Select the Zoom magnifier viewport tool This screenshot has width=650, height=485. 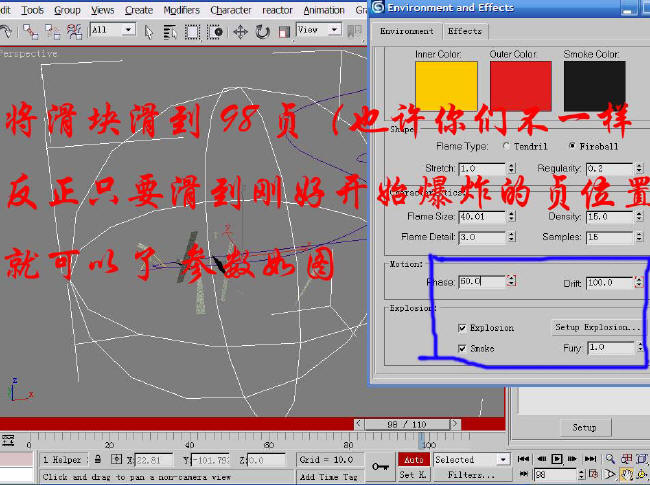pyautogui.click(x=610, y=458)
